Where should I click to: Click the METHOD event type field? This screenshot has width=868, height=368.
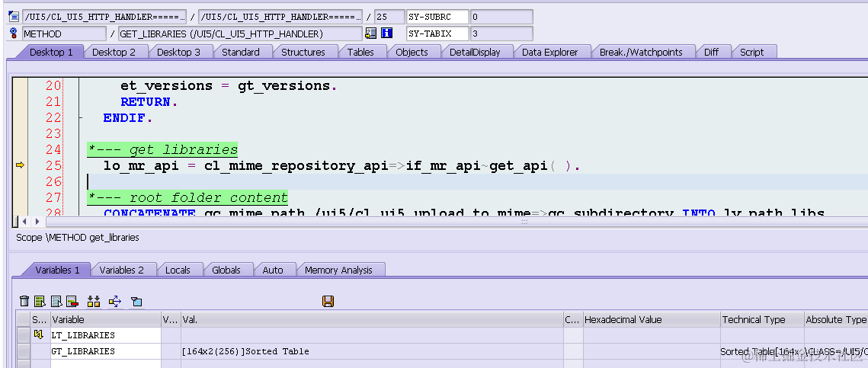(x=64, y=34)
